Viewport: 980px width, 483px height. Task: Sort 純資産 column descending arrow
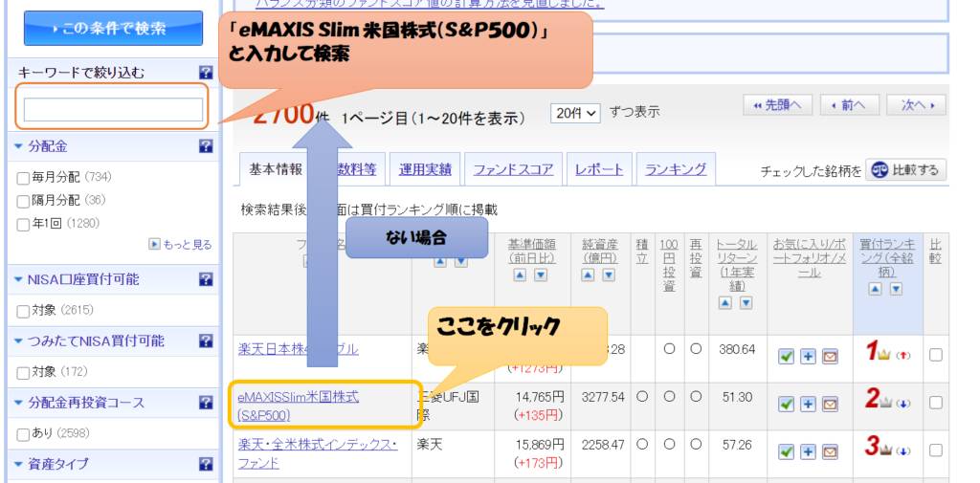tap(608, 274)
